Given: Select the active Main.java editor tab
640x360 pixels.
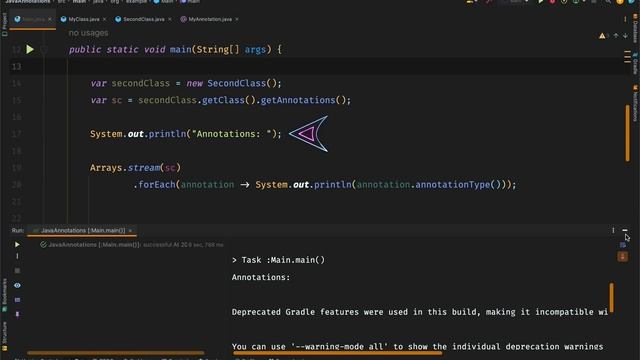Looking at the screenshot, I should 33,19.
